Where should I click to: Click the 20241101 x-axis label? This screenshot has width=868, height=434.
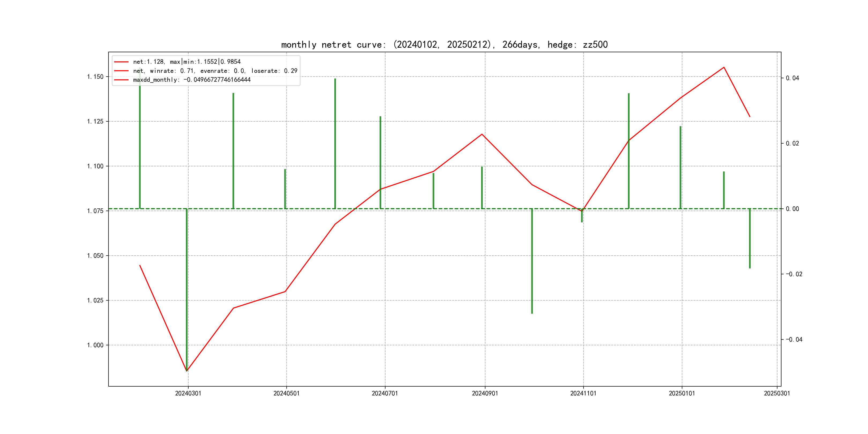[583, 394]
